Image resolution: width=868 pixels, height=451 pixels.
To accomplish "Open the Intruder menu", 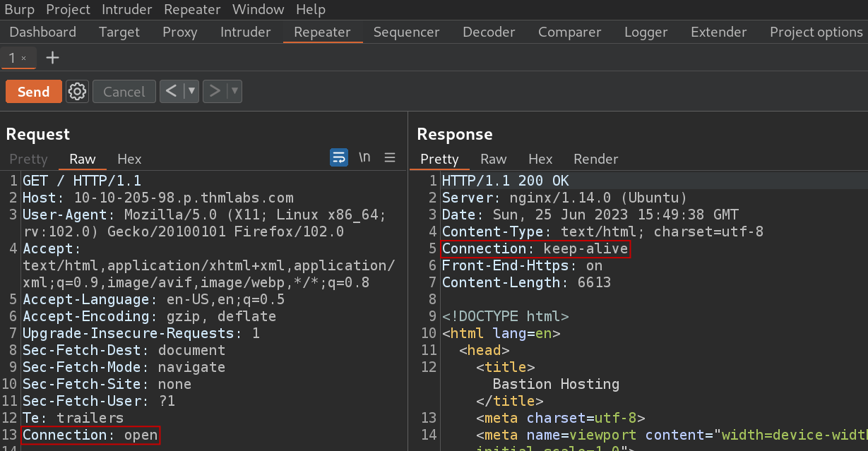I will pyautogui.click(x=127, y=10).
